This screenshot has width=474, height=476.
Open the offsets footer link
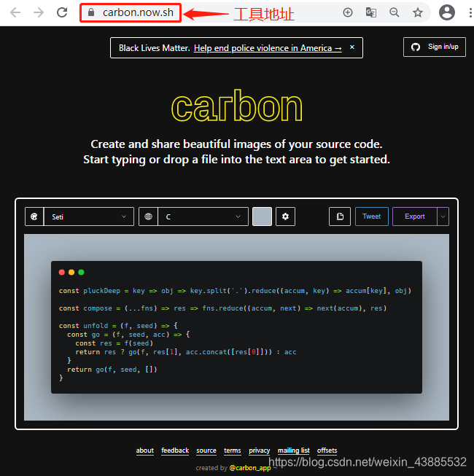[327, 450]
